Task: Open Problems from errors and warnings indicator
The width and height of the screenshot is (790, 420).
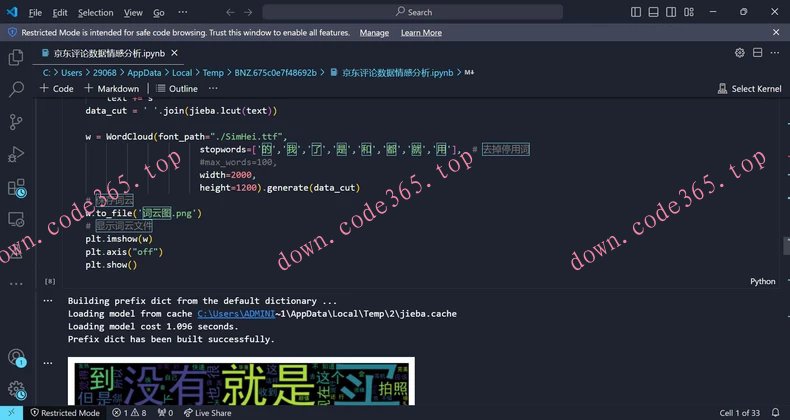Action: [129, 413]
